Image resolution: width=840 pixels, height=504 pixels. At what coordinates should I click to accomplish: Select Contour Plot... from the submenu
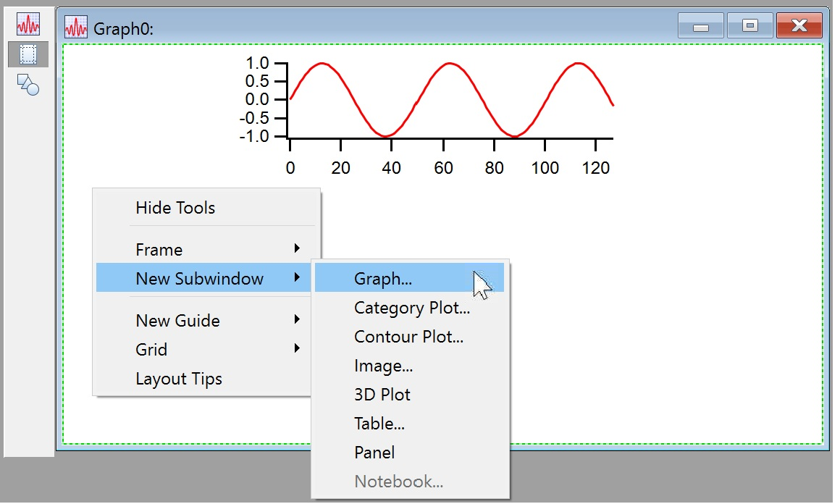(408, 337)
